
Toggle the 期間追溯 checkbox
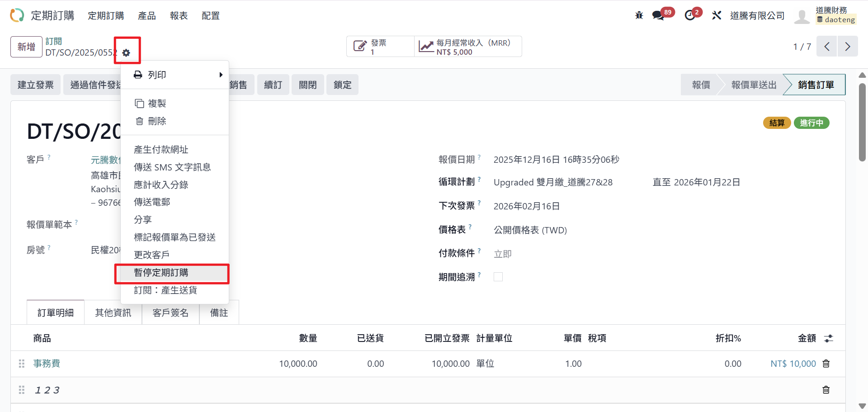[x=498, y=277]
